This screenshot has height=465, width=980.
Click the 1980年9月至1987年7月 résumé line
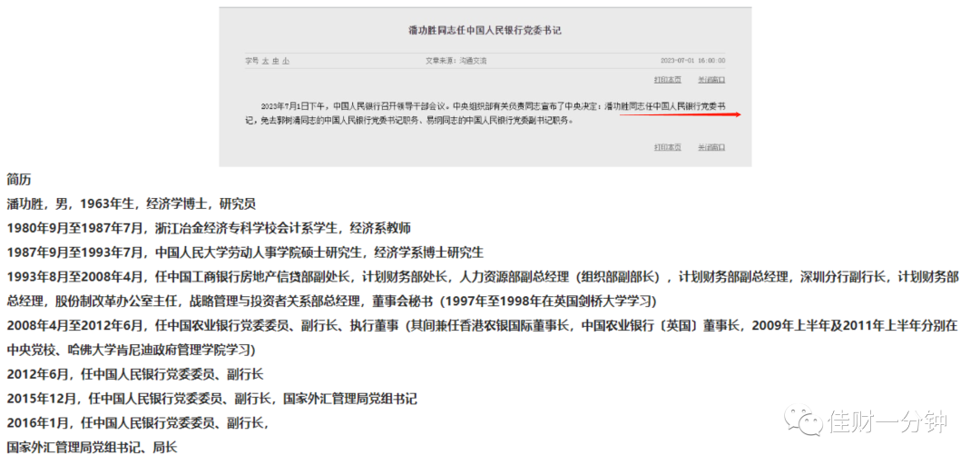point(209,229)
